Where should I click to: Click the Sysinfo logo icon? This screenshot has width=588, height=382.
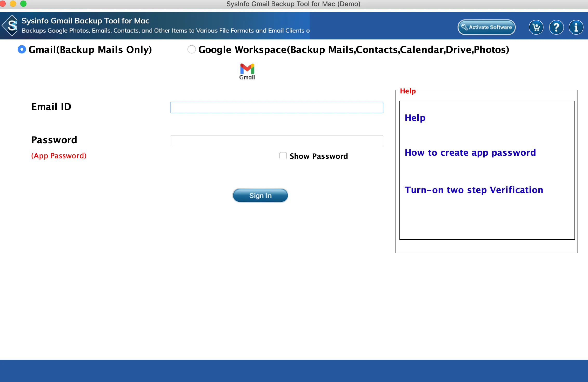point(10,25)
